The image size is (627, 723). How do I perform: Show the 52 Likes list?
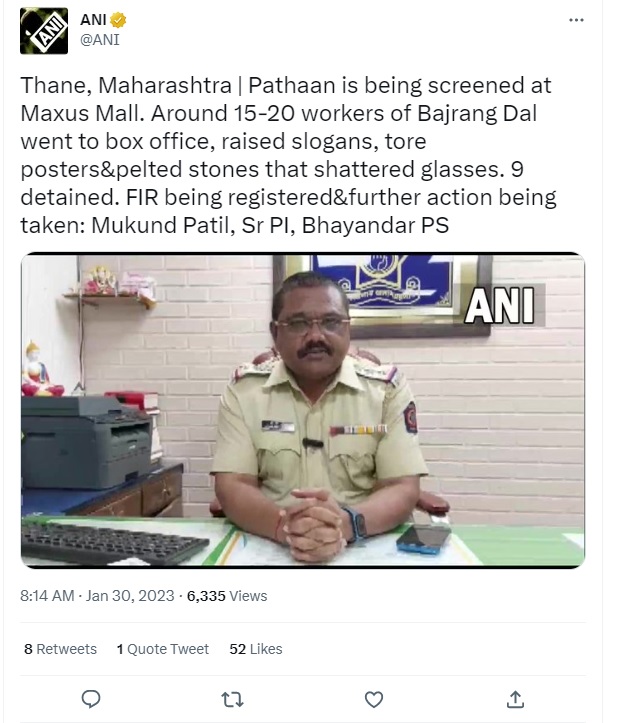point(256,649)
